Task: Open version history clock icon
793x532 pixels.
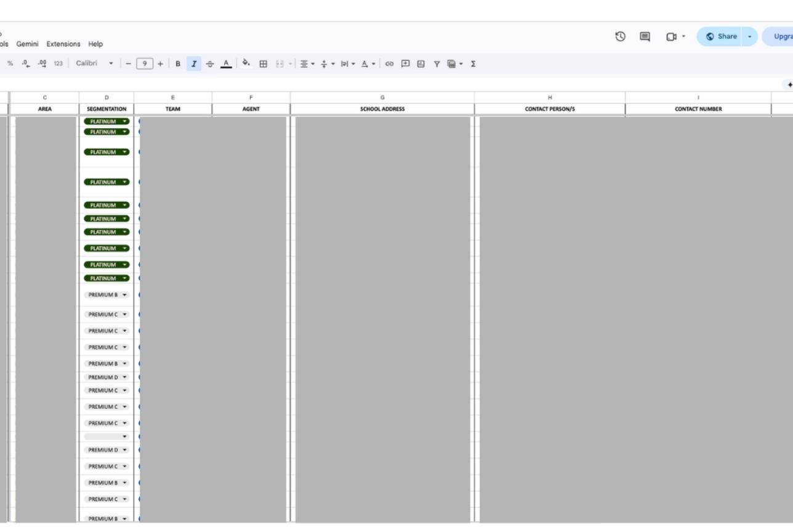Action: pyautogui.click(x=621, y=36)
